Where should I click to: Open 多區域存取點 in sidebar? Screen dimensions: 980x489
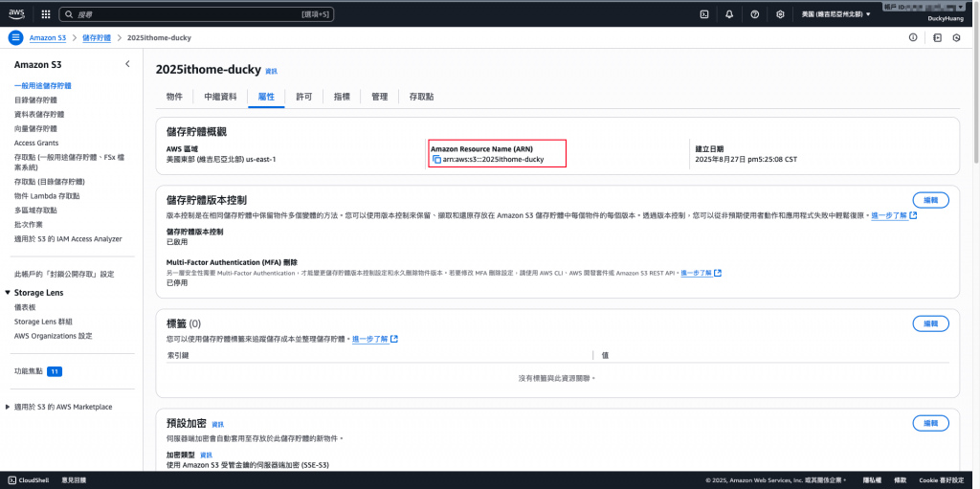click(x=35, y=211)
